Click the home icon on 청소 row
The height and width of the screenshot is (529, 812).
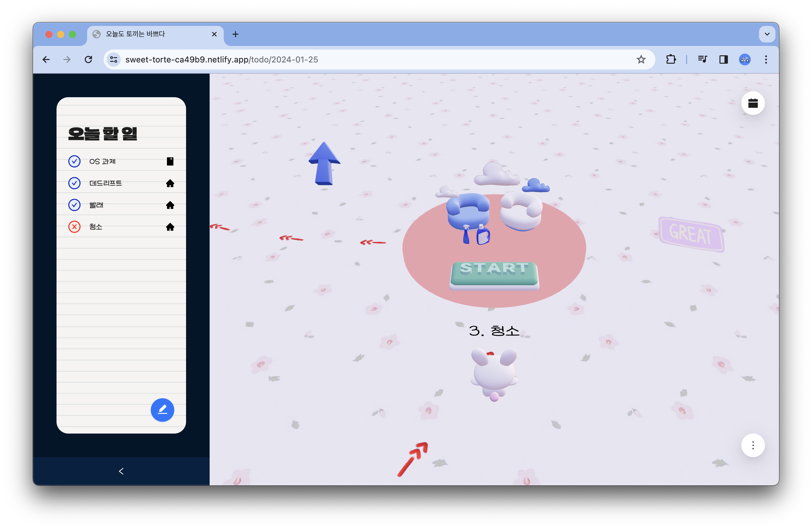(170, 227)
